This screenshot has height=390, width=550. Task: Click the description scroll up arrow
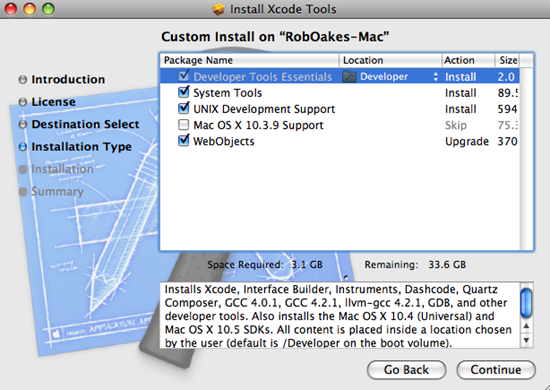point(526,326)
